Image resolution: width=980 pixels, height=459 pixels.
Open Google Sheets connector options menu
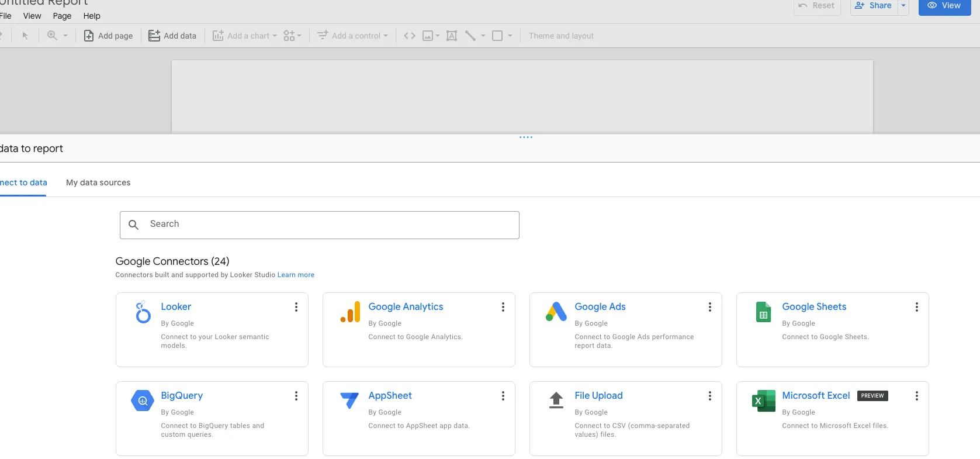[x=917, y=307]
